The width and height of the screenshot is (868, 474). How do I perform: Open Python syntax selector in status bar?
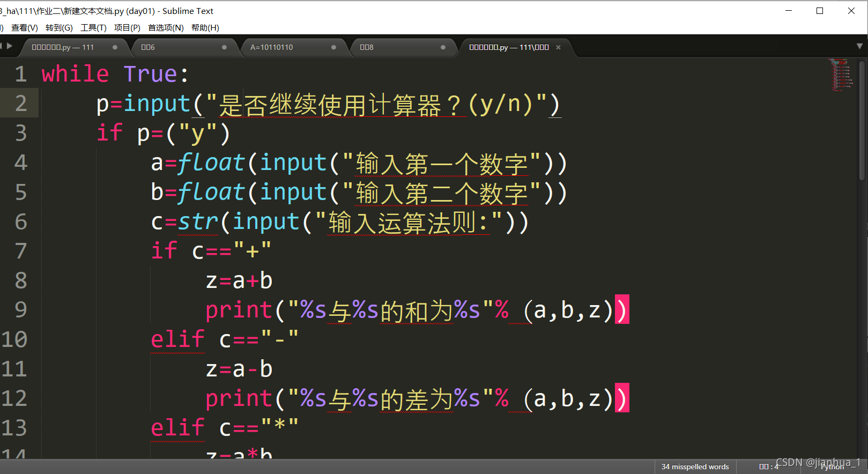tap(832, 467)
